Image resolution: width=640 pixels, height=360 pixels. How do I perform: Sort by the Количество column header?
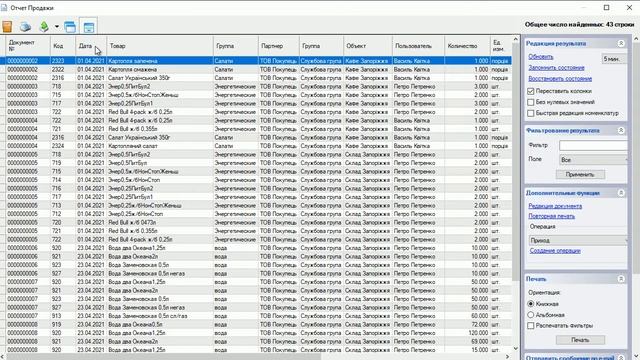pos(467,46)
